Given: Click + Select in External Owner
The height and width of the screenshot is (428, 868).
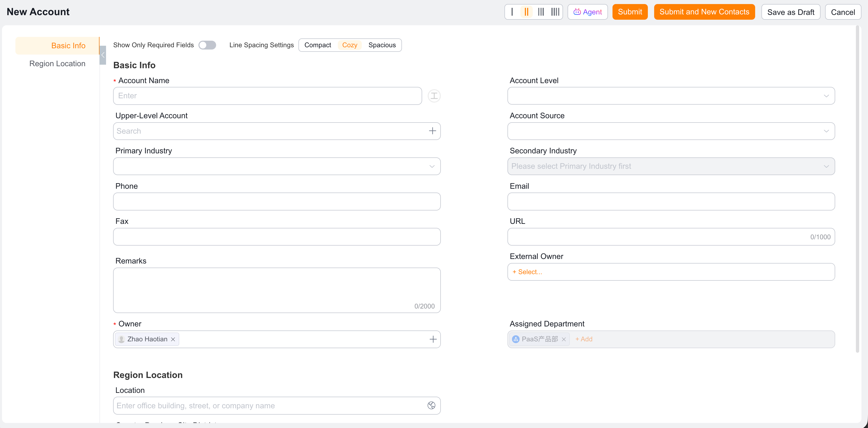Looking at the screenshot, I should (527, 272).
